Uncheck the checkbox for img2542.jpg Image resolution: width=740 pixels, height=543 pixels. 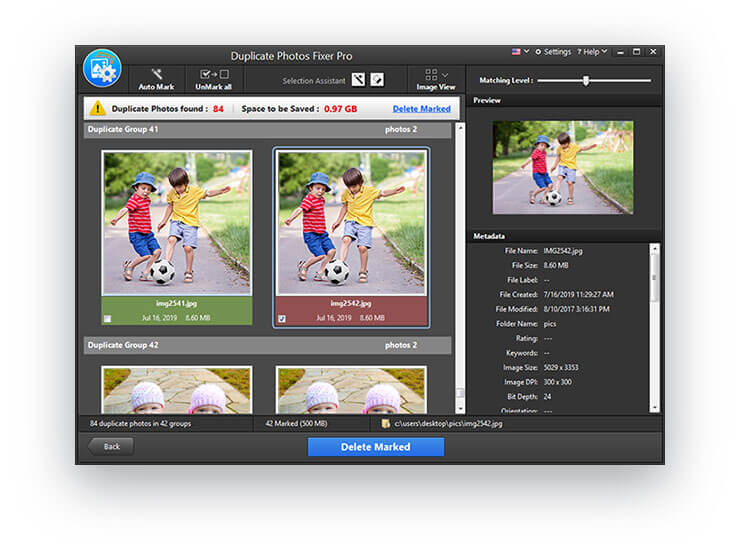coord(281,319)
